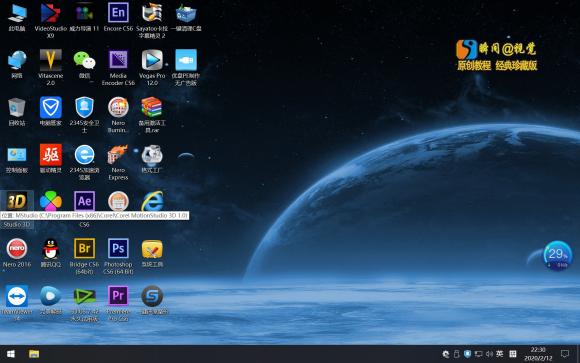Launch Nero 2016
Viewport: 580px width, 363px height.
pyautogui.click(x=17, y=249)
